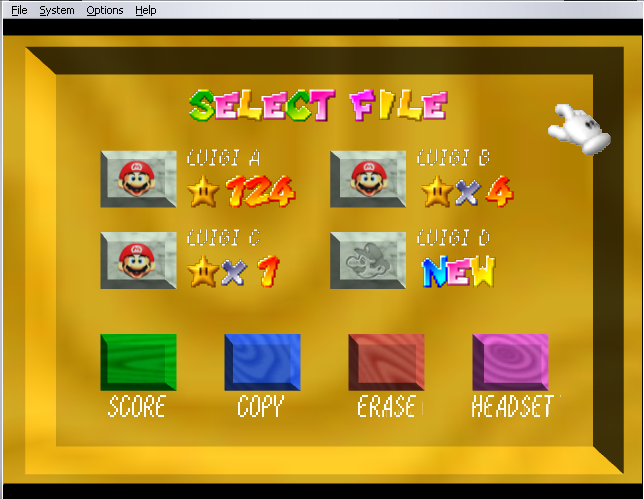The height and width of the screenshot is (499, 644).
Task: Click the star icon in LUIGI B
Action: [x=437, y=191]
